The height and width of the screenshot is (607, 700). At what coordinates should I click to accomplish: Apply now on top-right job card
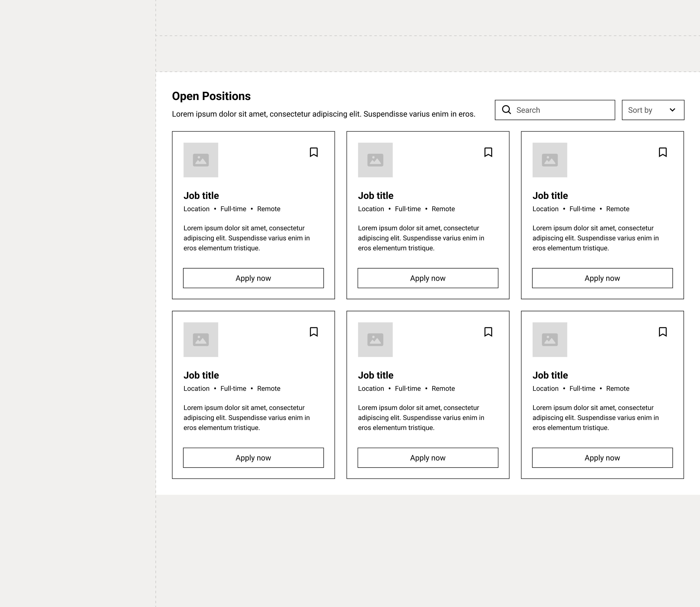[x=602, y=278]
